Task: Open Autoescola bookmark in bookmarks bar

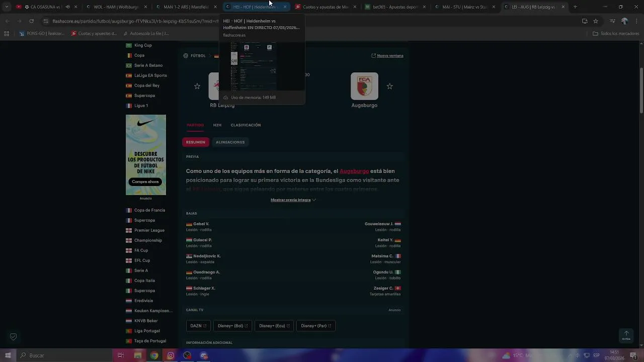Action: tap(145, 34)
